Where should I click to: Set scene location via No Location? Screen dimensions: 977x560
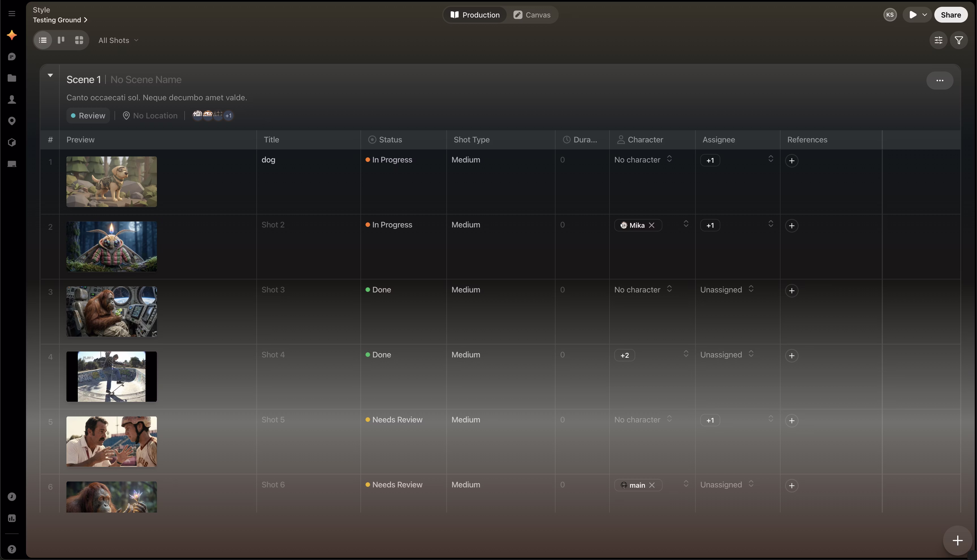[150, 115]
